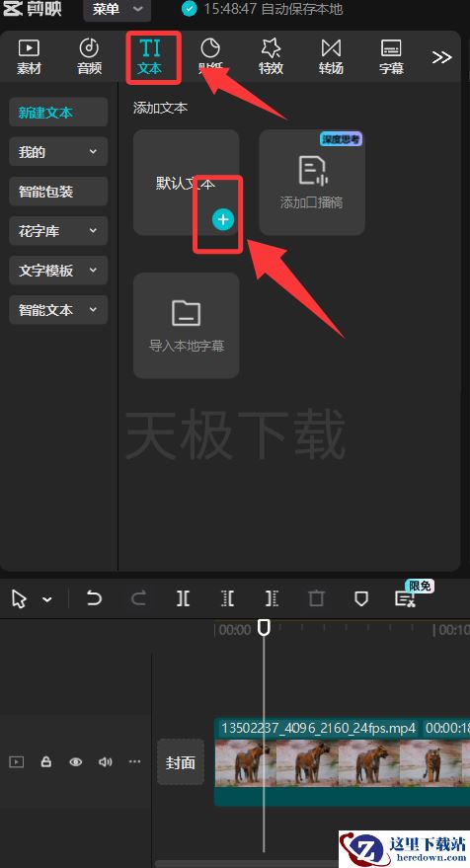The image size is (470, 868).
Task: Open the 音频 audio tab
Action: click(89, 57)
